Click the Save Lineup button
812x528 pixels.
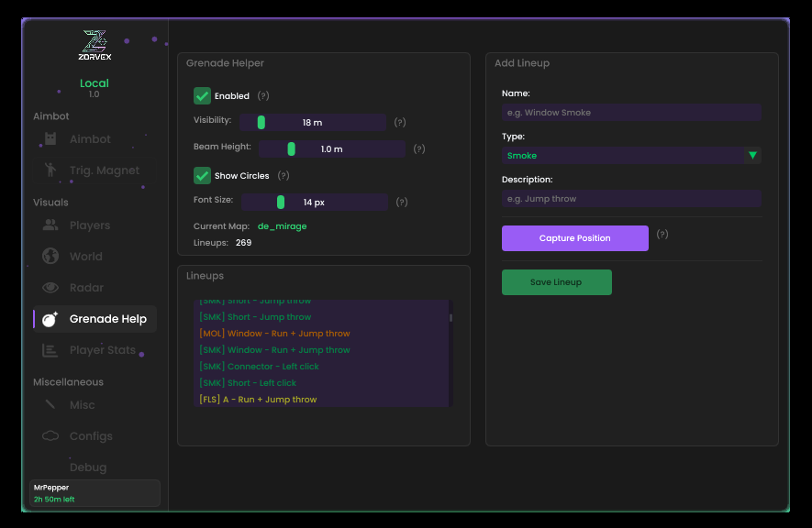tap(556, 282)
